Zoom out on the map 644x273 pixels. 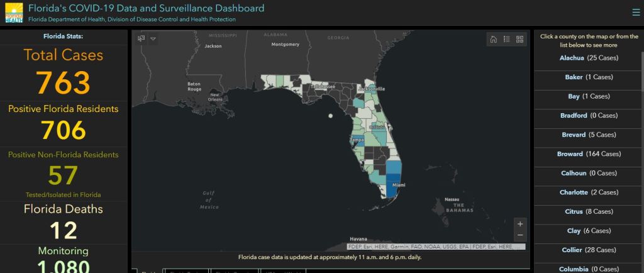[519, 235]
